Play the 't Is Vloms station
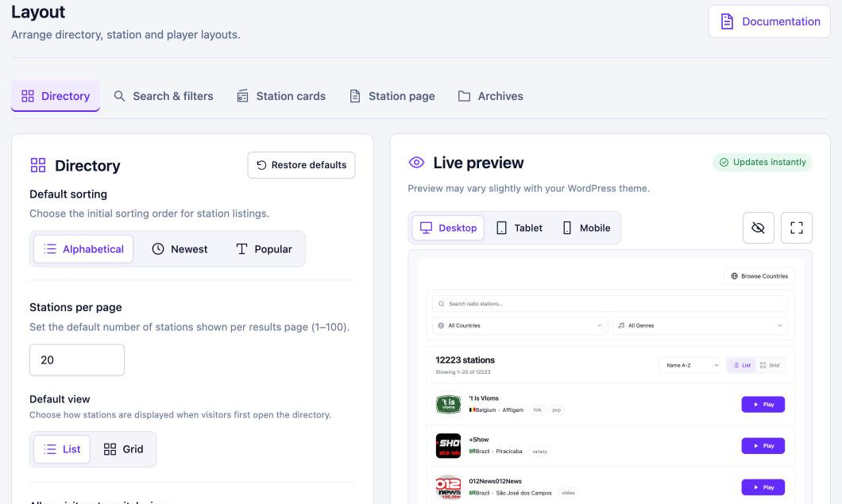 [x=763, y=404]
